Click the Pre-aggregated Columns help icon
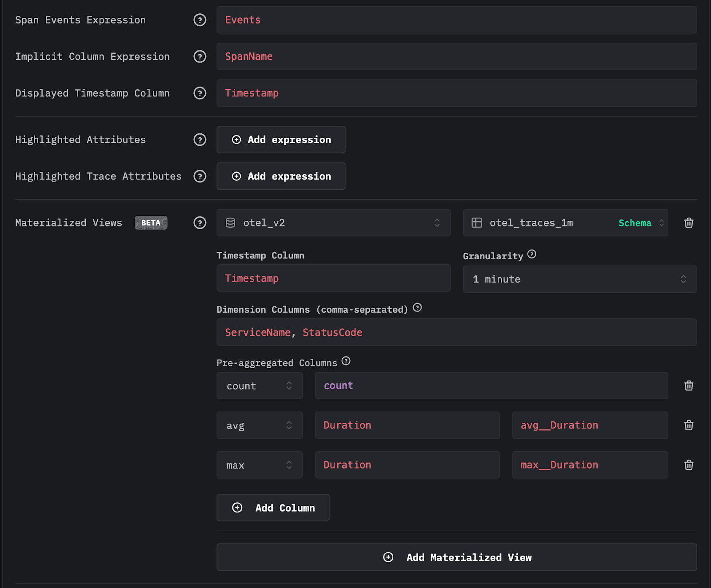 coord(346,361)
